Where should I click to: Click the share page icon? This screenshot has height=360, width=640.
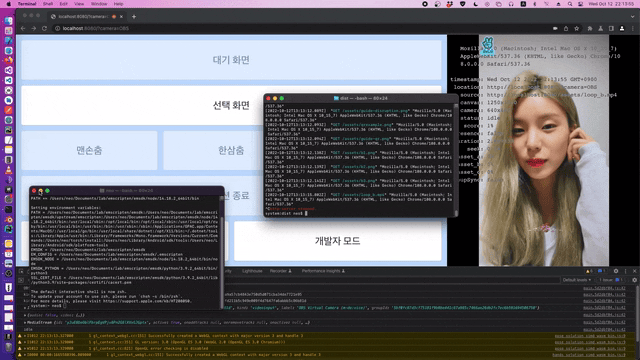(566, 29)
